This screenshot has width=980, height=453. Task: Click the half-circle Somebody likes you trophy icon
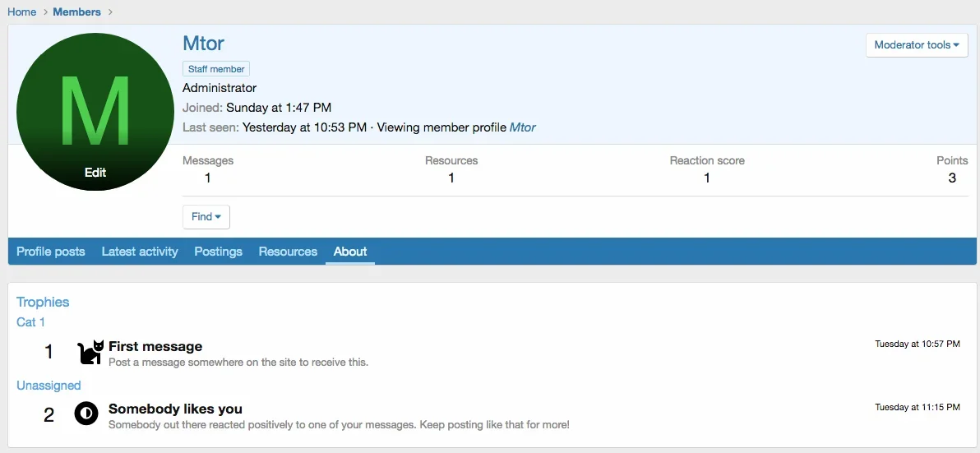click(86, 413)
